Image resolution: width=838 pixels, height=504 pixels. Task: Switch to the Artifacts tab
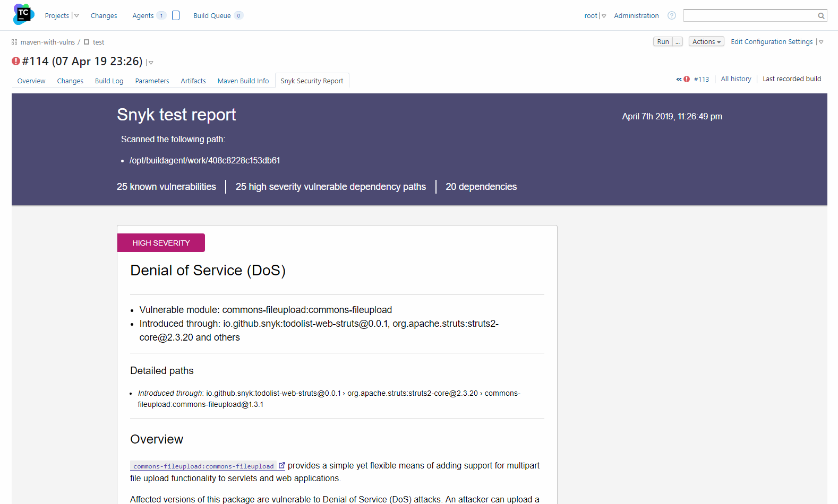pos(193,81)
